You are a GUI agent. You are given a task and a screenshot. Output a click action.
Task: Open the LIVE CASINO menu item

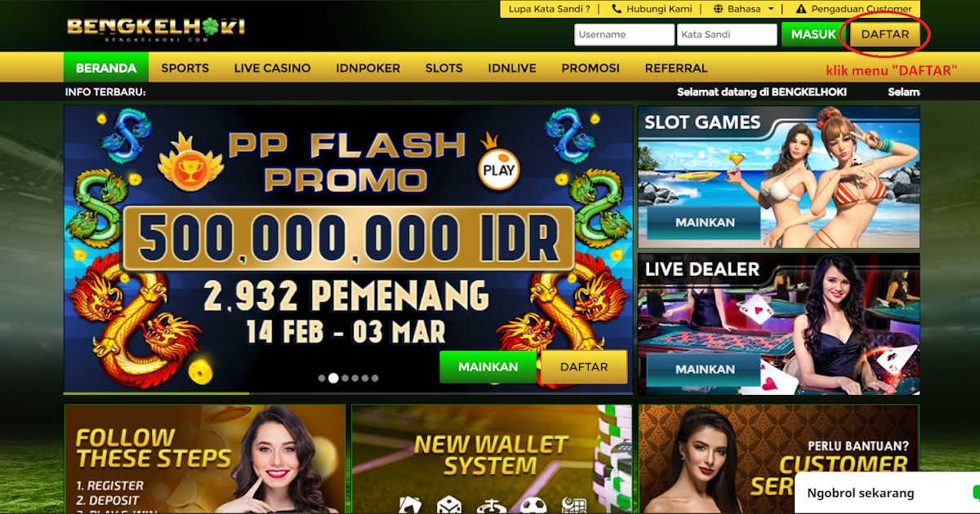click(x=272, y=68)
